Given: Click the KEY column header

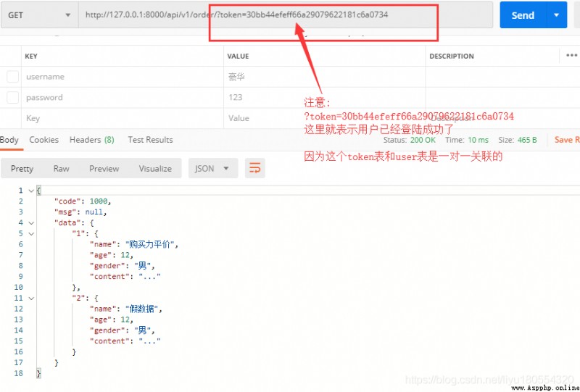Looking at the screenshot, I should (x=31, y=57).
